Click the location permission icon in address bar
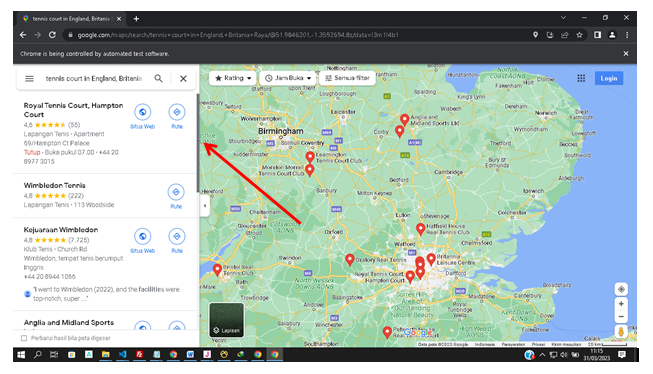The width and height of the screenshot is (653, 374). coord(536,35)
